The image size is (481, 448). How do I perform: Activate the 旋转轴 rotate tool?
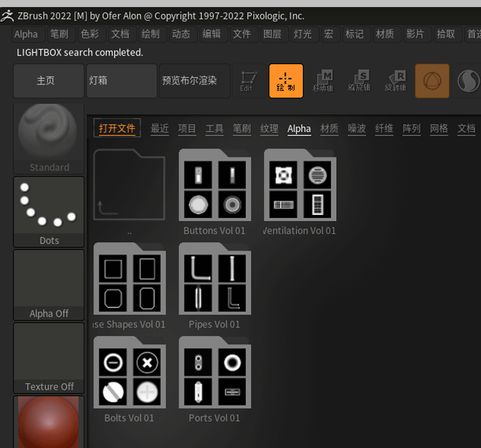tap(396, 81)
